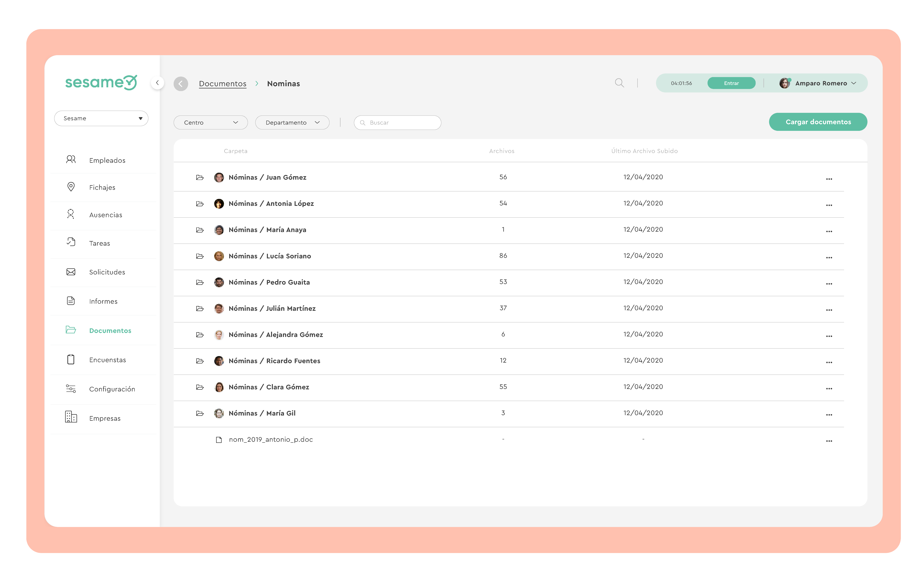Open Empleados in the sidebar menu
Screen dimensions: 924x573
click(107, 160)
